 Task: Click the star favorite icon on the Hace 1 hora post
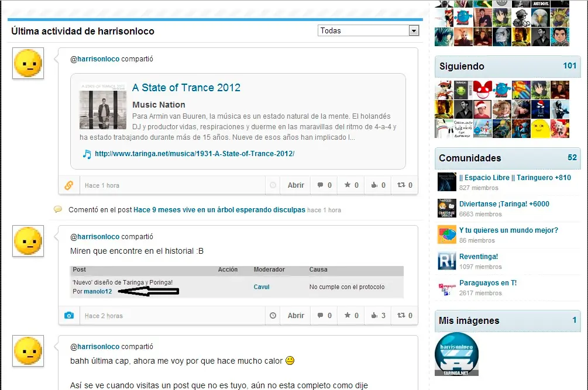coord(348,185)
